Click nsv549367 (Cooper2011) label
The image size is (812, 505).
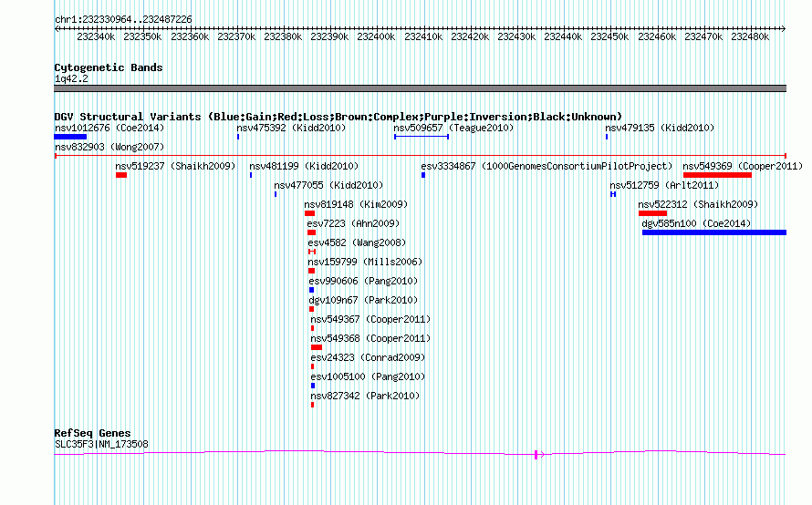point(370,319)
